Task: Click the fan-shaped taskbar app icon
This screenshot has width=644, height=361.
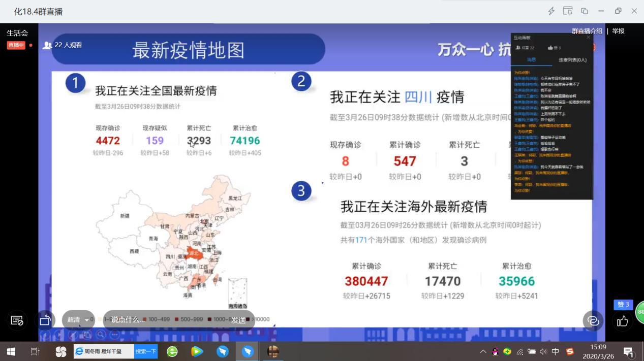Action: point(61,351)
